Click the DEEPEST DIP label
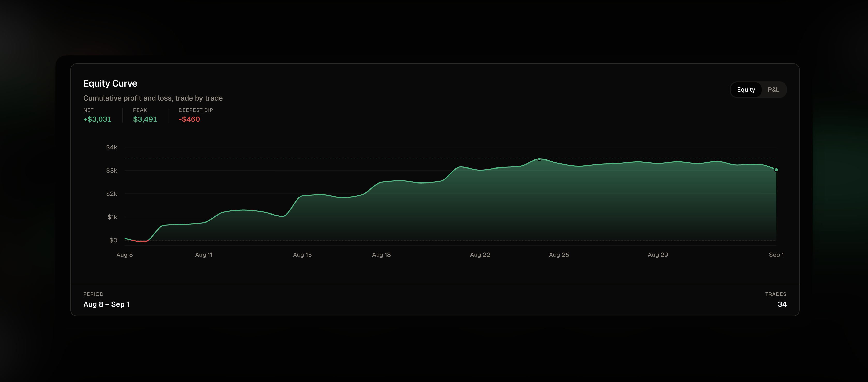 point(196,110)
